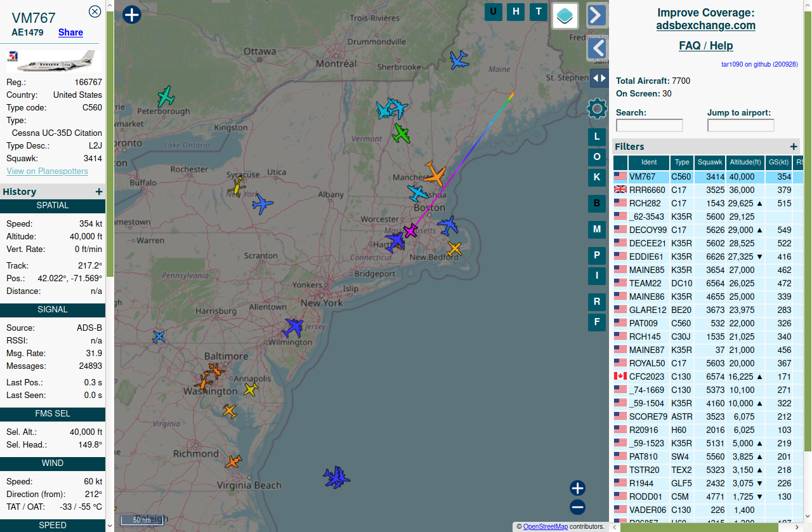Zoom out with the map minus button
812x532 pixels.
pos(577,507)
